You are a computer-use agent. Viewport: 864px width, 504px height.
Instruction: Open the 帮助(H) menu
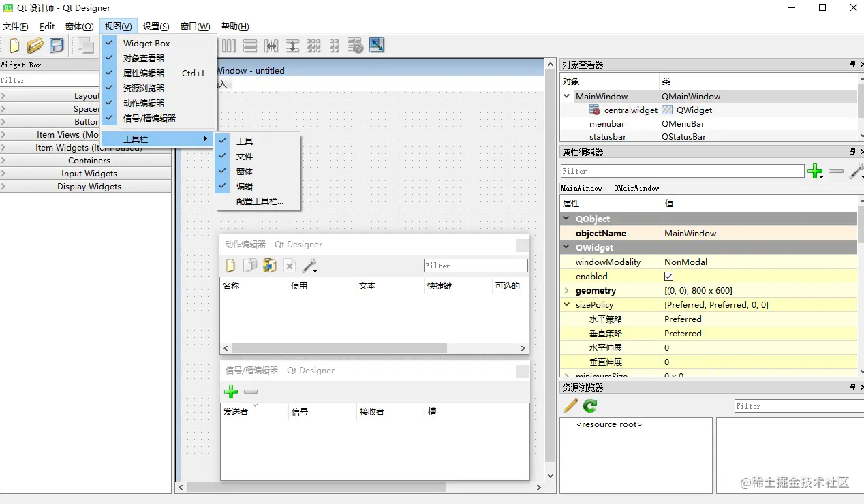pos(234,26)
